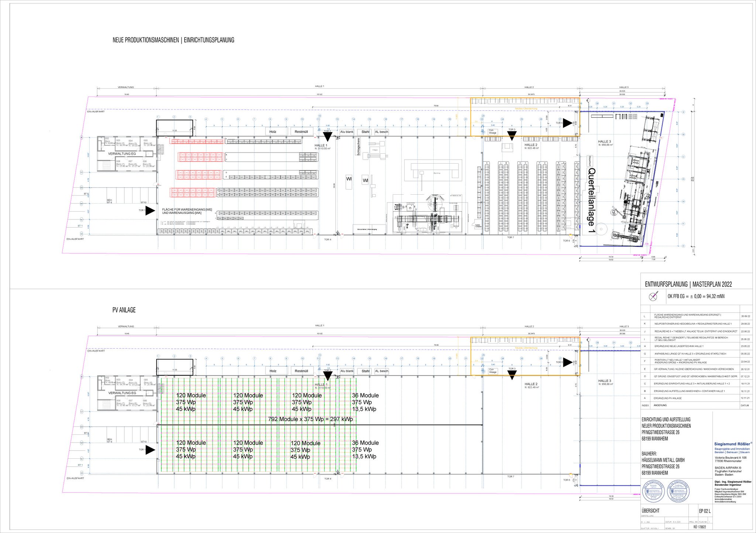756x533 pixels.
Task: Click the Querteilanlage 1 label in Halle 3
Action: tap(591, 200)
